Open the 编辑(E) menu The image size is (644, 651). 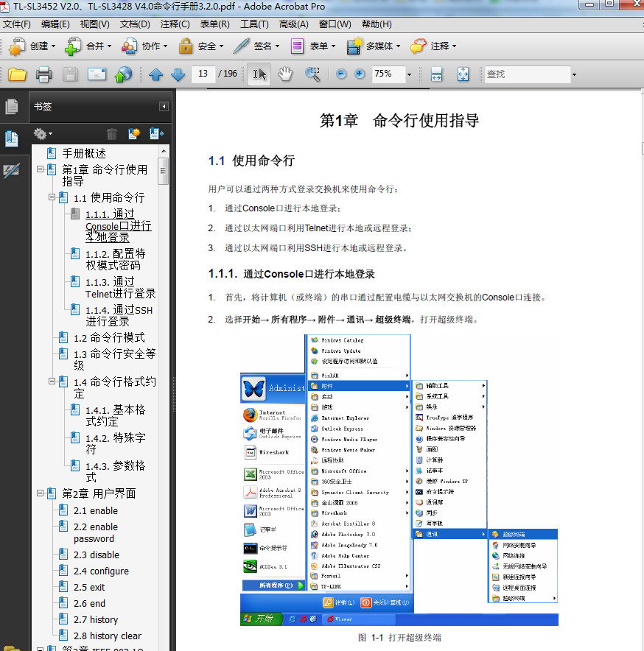tap(55, 24)
